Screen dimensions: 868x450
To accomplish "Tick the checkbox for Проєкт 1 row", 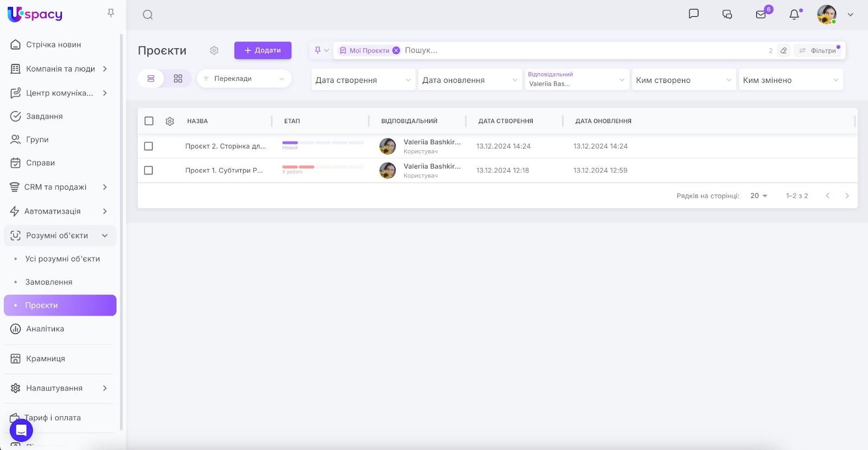I will pos(149,171).
